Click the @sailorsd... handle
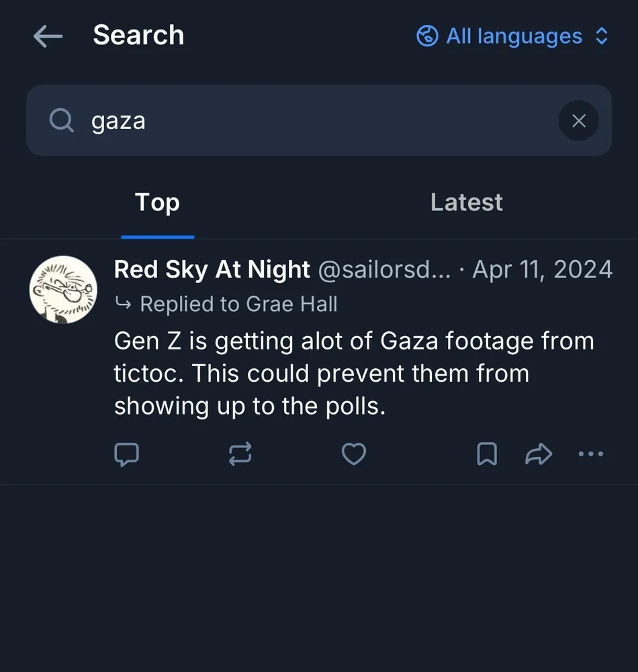Viewport: 638px width, 672px height. click(383, 270)
